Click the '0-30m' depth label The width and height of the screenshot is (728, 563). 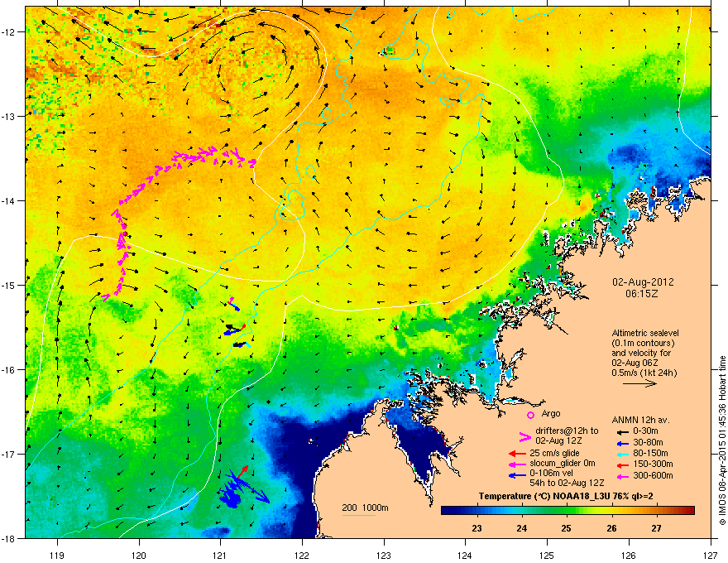pos(645,431)
